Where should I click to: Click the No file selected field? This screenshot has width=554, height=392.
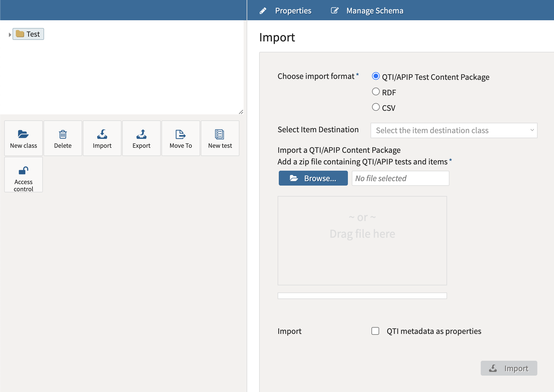point(400,178)
